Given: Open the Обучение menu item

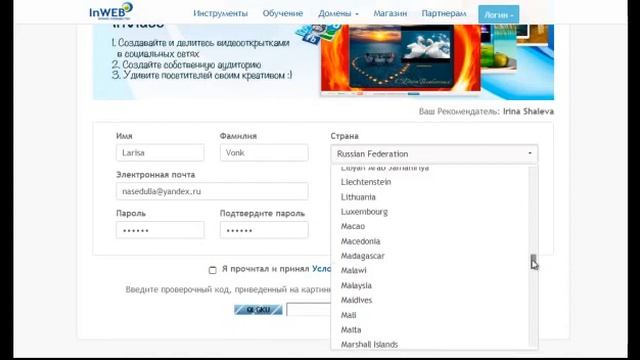Looking at the screenshot, I should click(x=283, y=13).
